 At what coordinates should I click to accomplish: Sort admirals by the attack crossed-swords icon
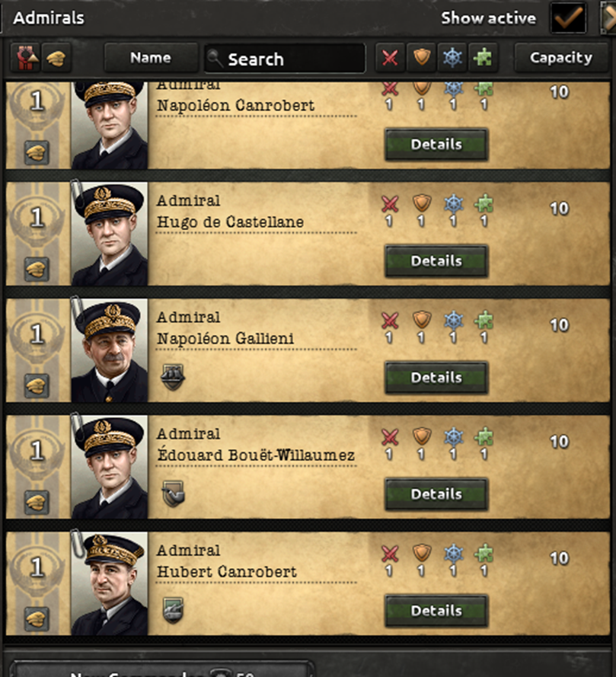coord(391,57)
